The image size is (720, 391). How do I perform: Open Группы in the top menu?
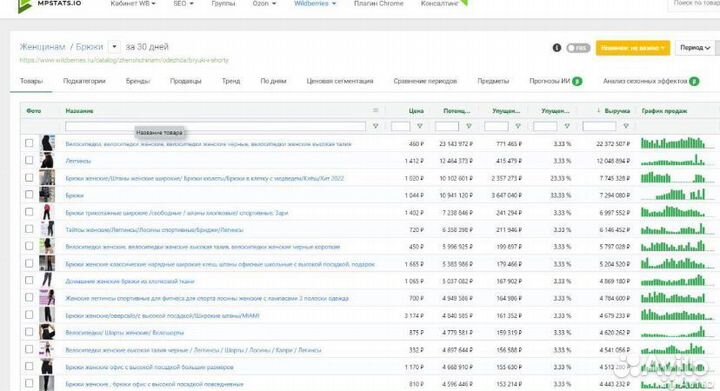223,4
